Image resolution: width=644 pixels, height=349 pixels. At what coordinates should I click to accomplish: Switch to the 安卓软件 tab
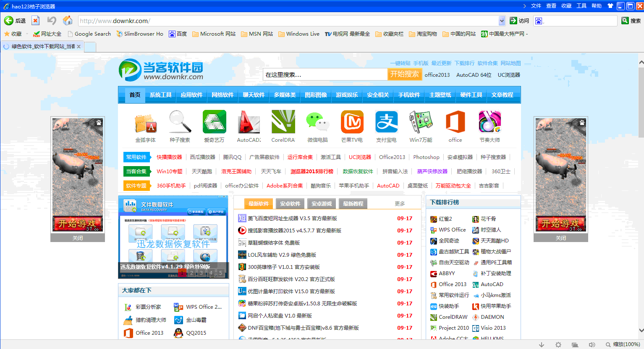(x=290, y=204)
